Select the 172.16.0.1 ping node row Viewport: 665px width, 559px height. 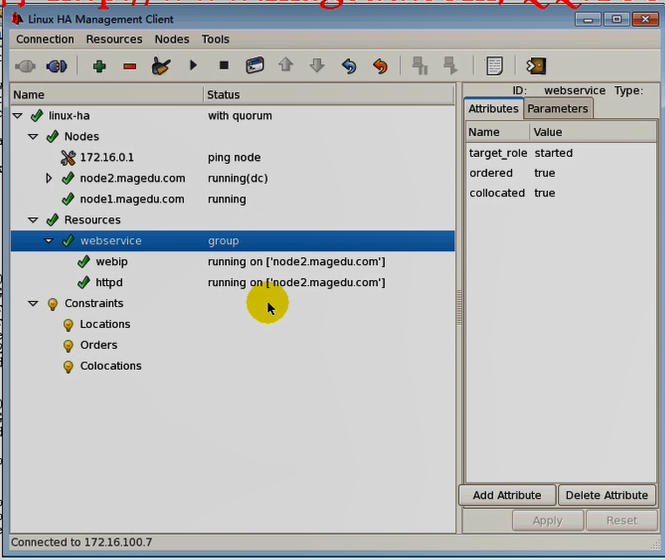(233, 157)
